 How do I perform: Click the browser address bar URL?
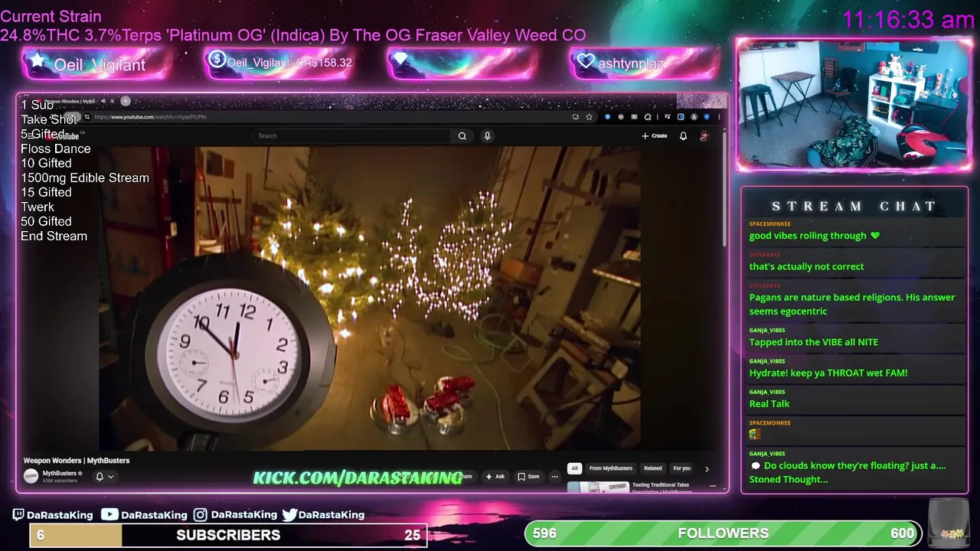150,117
